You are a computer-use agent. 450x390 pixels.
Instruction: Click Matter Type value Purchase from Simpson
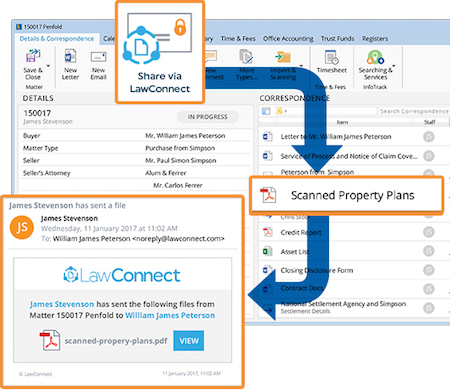[180, 148]
